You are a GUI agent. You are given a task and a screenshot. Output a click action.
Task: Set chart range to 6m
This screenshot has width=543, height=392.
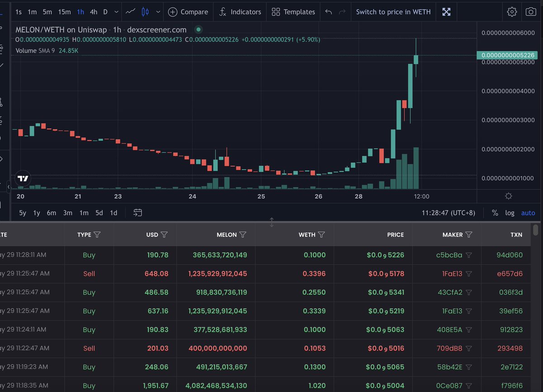point(52,213)
